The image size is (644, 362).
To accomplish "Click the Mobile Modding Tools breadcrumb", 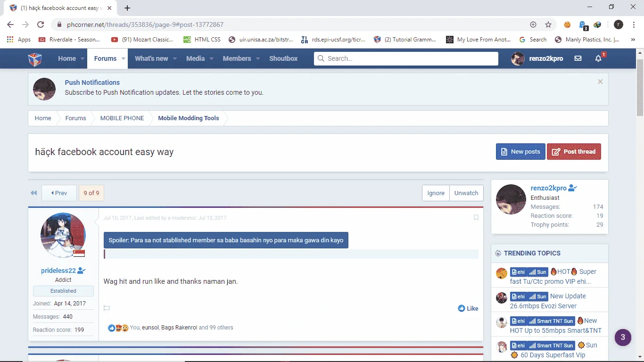I will pos(189,118).
